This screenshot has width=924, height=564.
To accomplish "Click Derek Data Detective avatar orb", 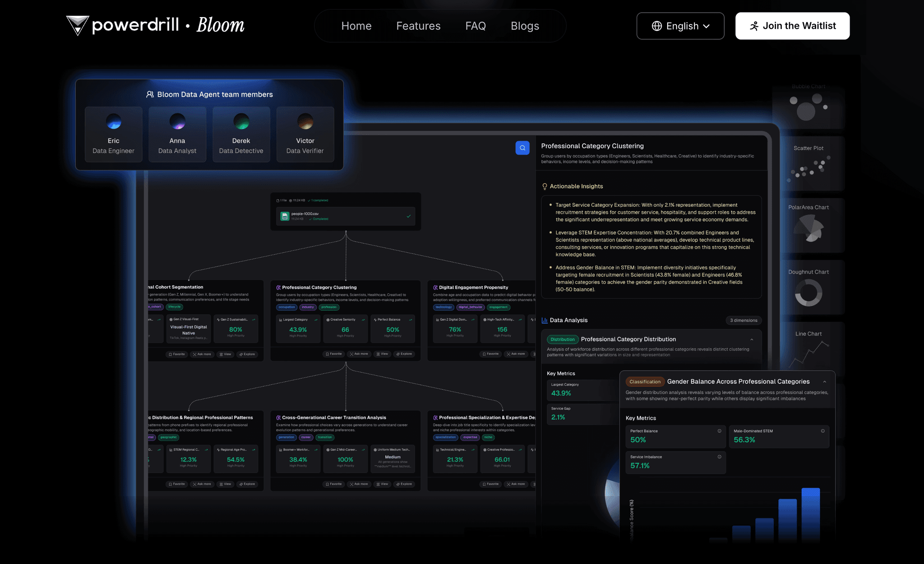I will (241, 121).
